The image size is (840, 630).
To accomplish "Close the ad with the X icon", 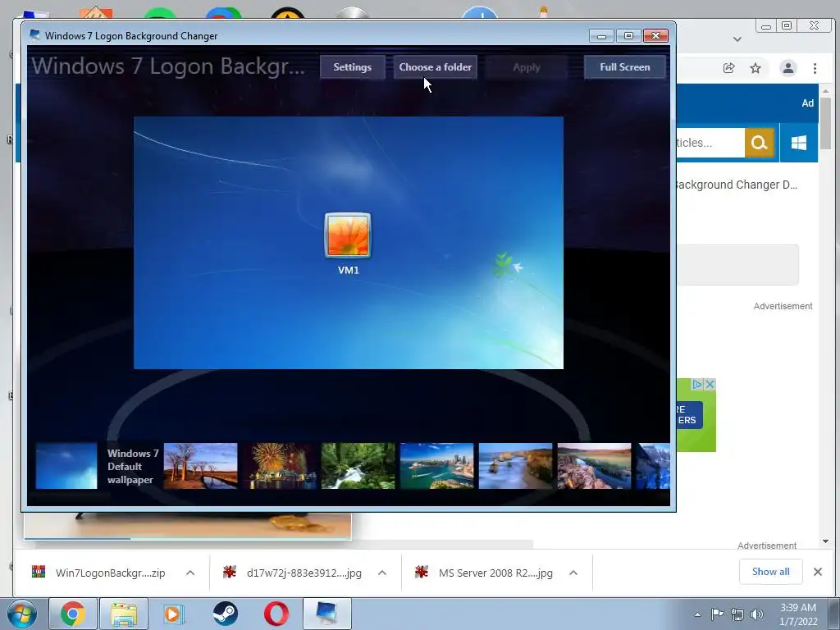I will pyautogui.click(x=710, y=384).
